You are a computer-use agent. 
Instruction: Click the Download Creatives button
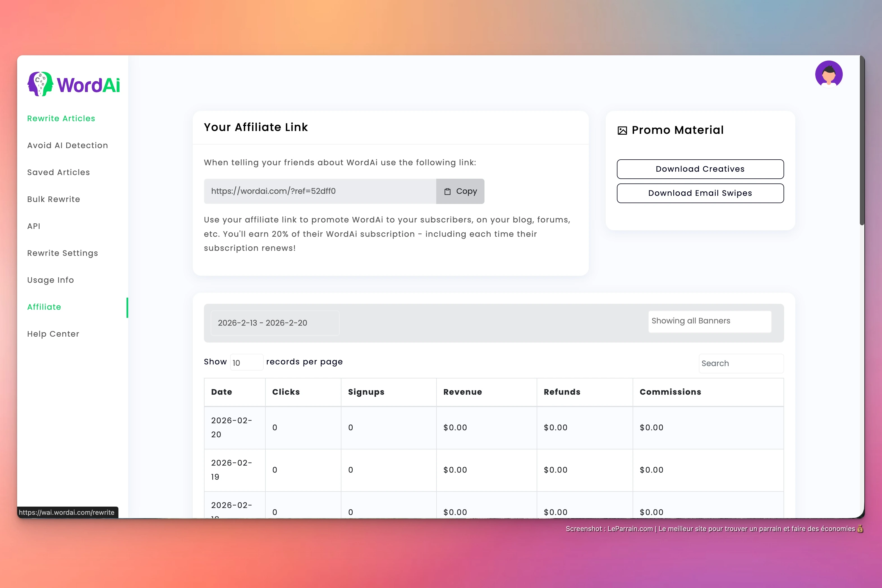pos(700,169)
